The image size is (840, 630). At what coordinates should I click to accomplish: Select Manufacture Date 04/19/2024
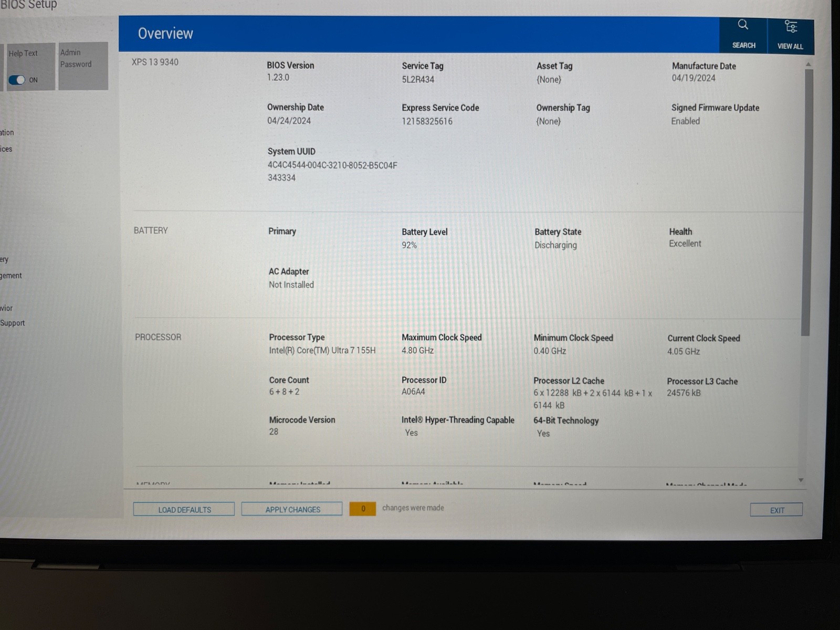694,78
